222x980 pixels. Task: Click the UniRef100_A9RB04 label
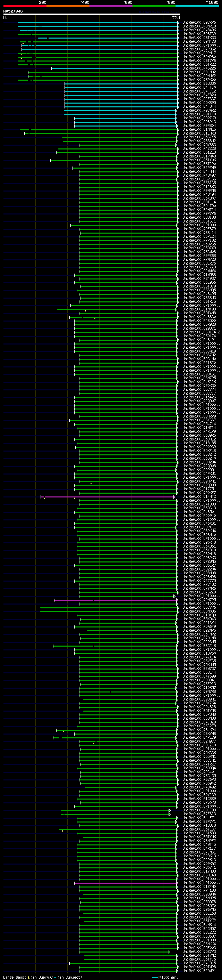[199, 125]
